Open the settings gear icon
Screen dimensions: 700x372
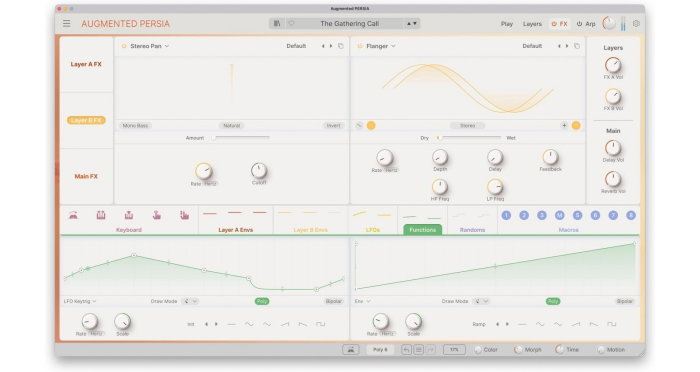636,24
